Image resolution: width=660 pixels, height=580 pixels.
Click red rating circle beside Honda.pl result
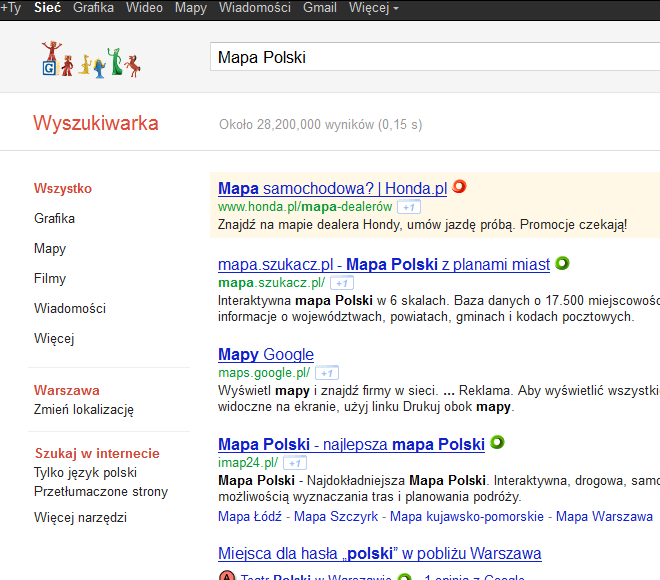coord(459,186)
